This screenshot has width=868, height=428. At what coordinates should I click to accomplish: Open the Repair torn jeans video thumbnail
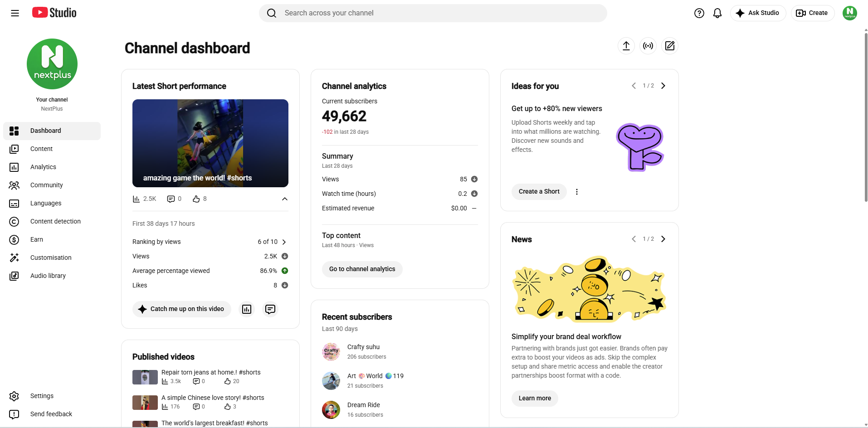145,377
